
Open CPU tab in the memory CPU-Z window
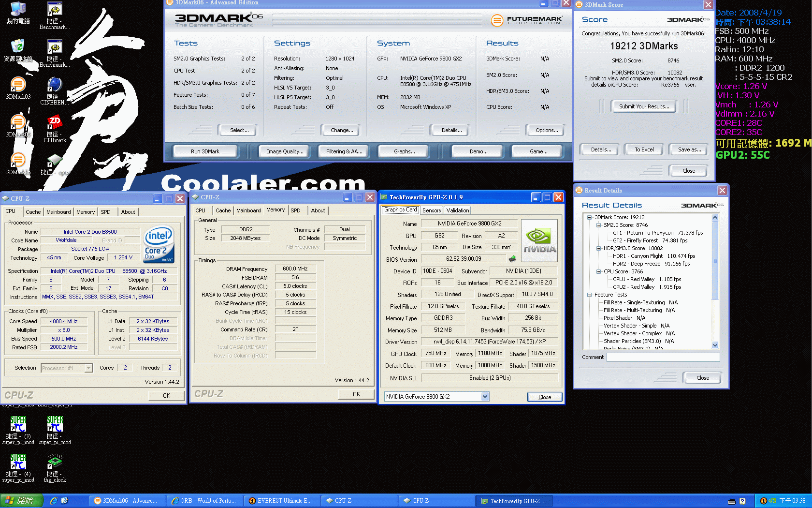(x=201, y=210)
